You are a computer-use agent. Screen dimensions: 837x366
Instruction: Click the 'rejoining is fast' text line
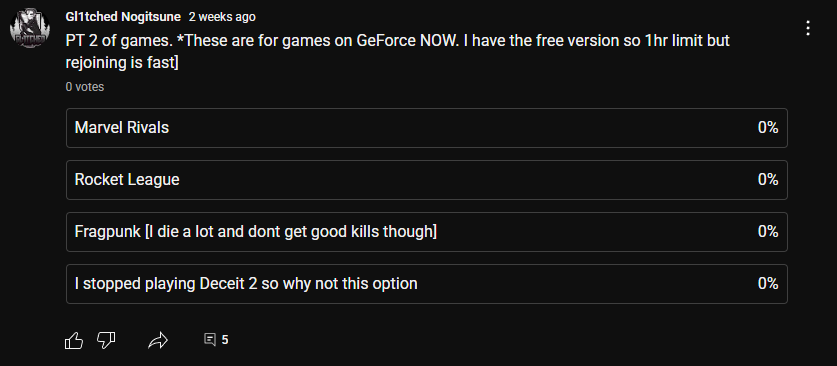point(122,63)
